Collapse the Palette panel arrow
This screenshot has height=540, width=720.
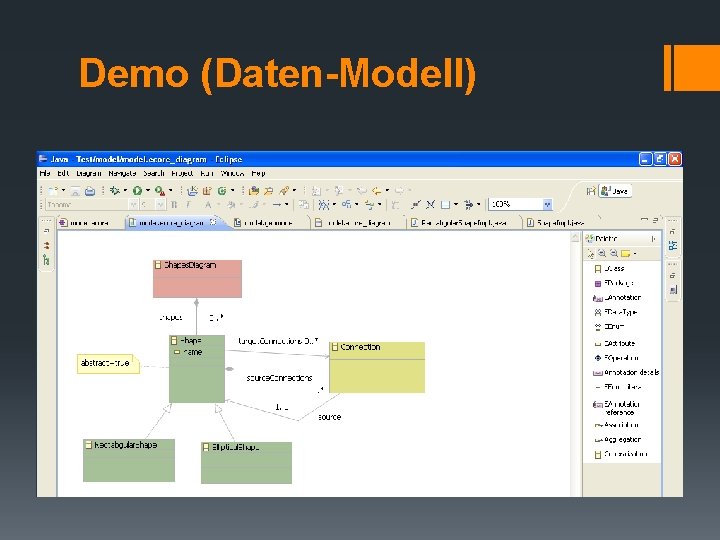tap(653, 239)
